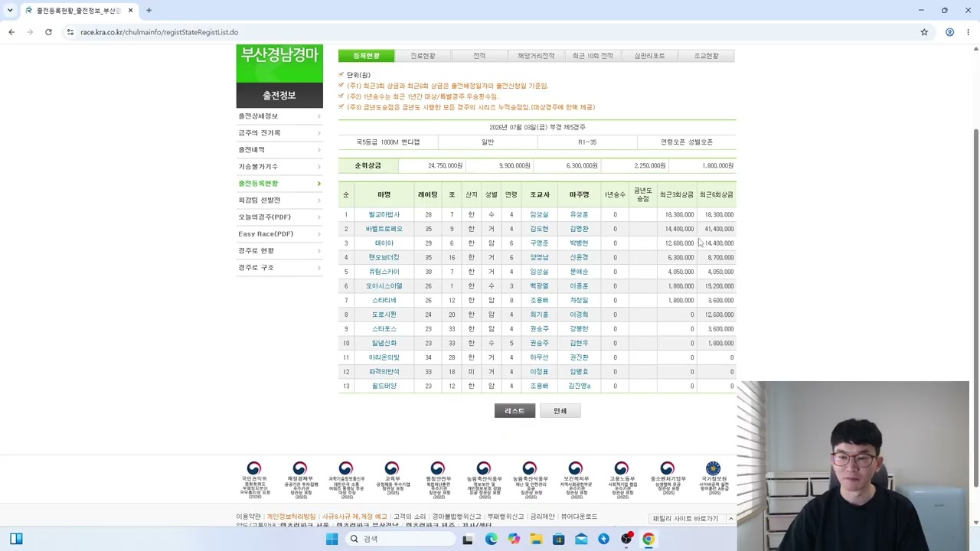Screen dimensions: 980x551
Task: Expand the 패밀리 사이트 바로가기 dropdown
Action: click(692, 519)
